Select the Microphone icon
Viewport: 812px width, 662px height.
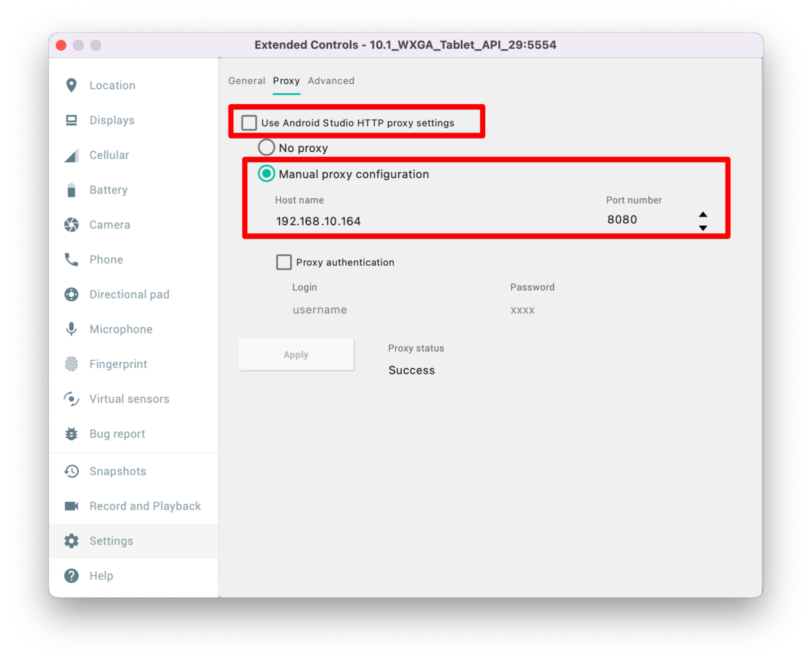[71, 329]
